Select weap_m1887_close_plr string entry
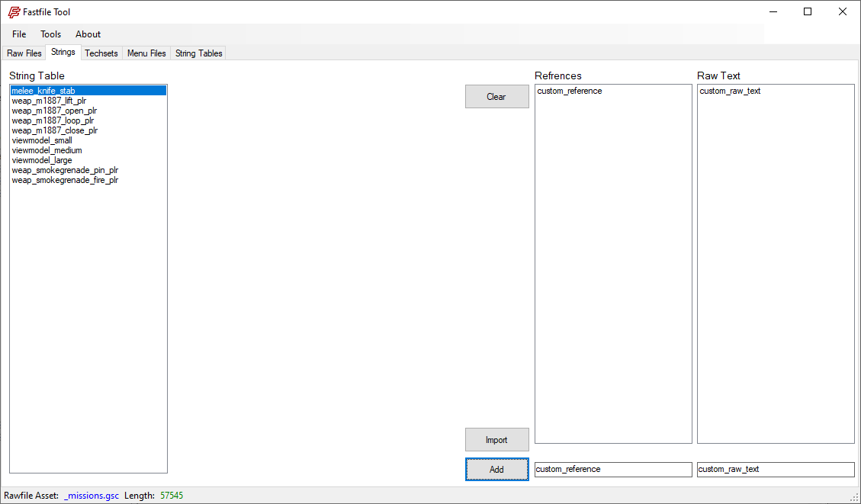 tap(55, 130)
